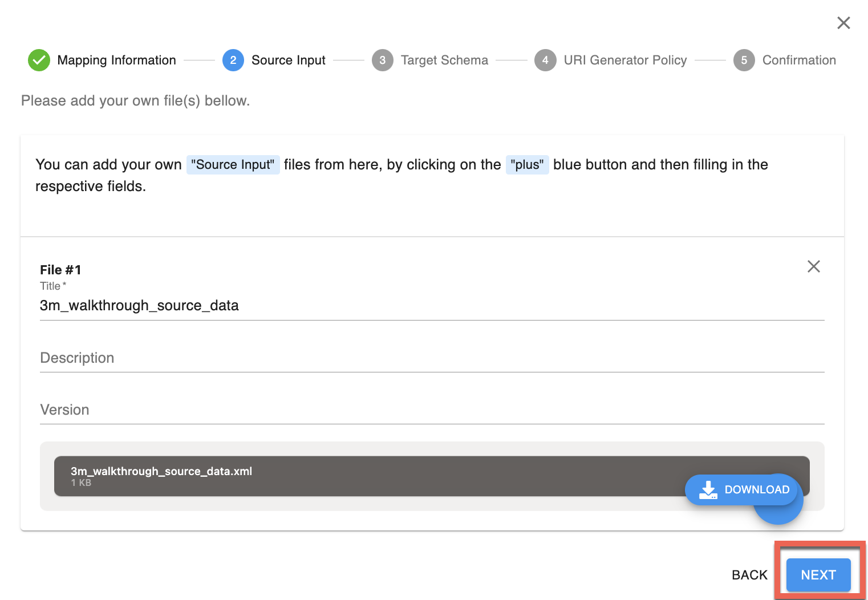
Task: Click the download arrow icon on DOWNLOAD button
Action: [708, 489]
